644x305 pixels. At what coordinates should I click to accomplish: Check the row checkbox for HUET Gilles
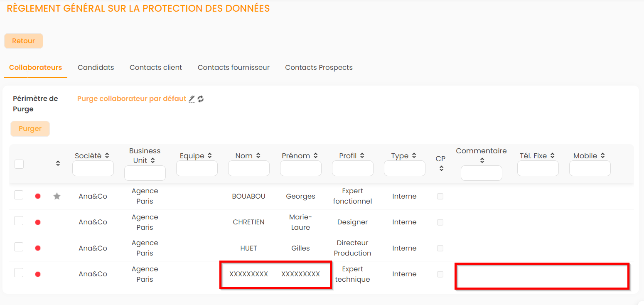pos(19,247)
